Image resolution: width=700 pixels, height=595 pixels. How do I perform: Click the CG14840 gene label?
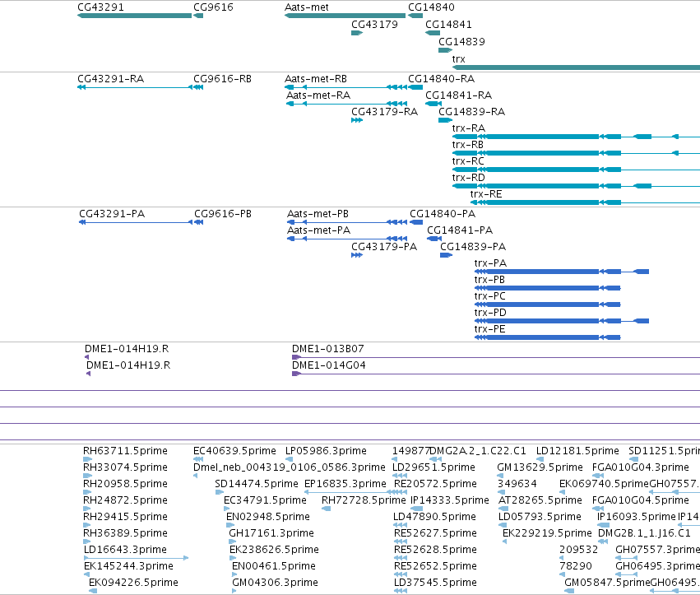pyautogui.click(x=431, y=7)
